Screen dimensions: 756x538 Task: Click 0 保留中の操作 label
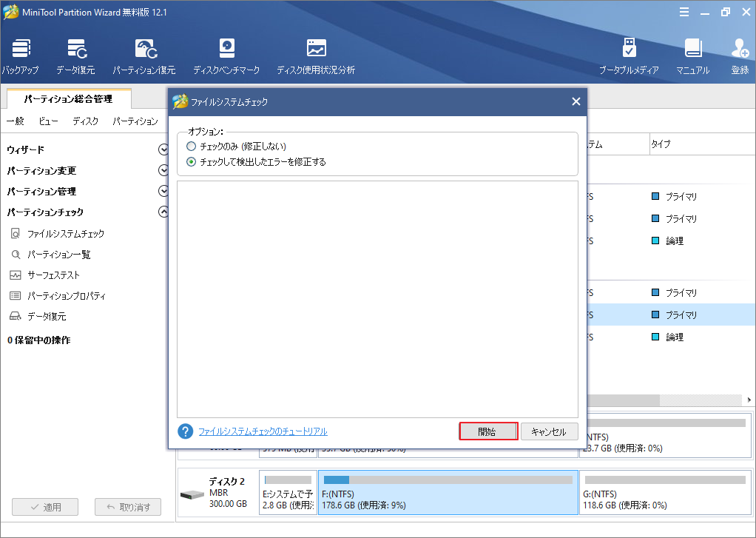click(x=39, y=340)
